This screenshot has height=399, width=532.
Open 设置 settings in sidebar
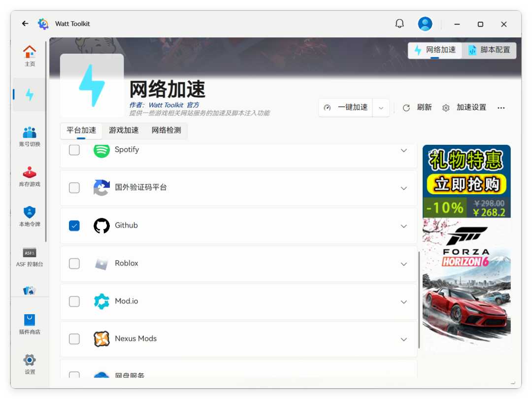click(x=30, y=364)
